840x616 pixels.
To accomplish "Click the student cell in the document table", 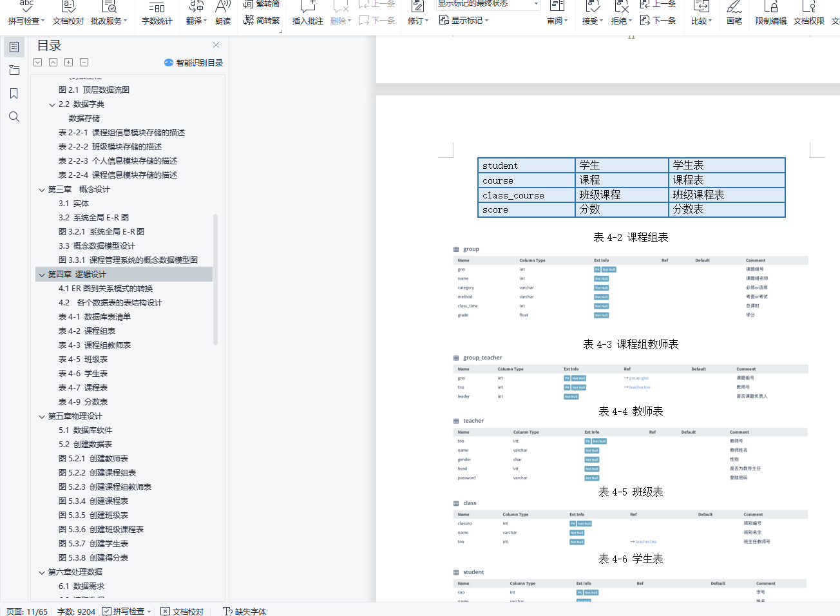I will [526, 166].
